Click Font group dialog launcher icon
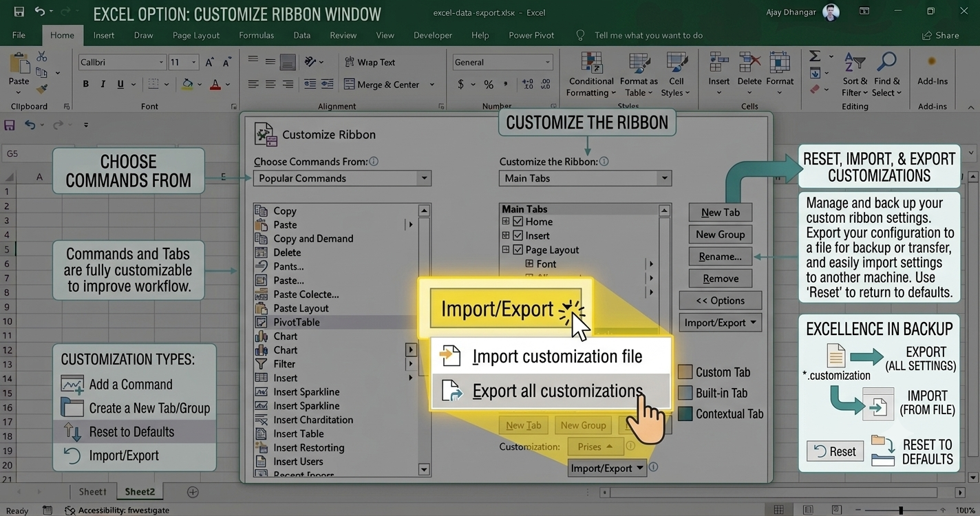This screenshot has width=980, height=516. [234, 107]
